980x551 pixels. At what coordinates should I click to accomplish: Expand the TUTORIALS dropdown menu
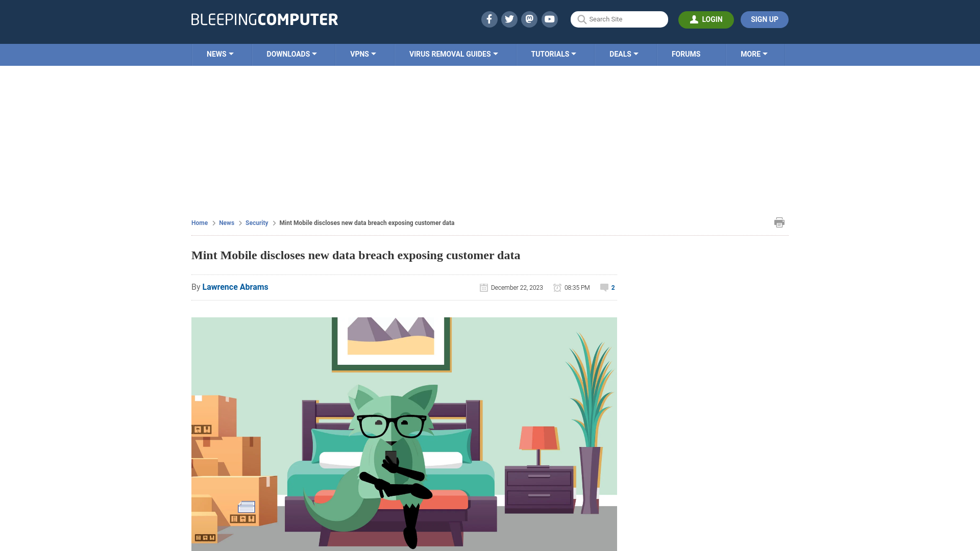tap(553, 54)
